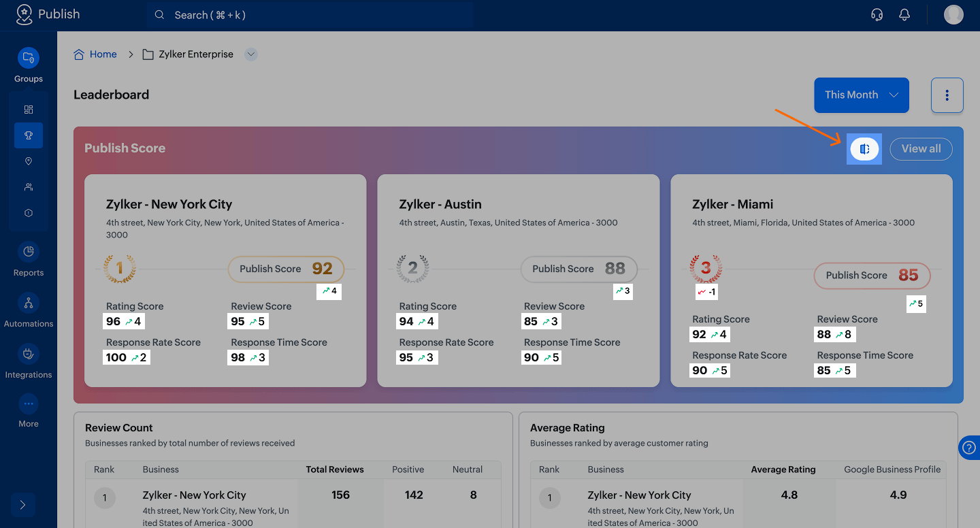Click the Average Rating section heading
This screenshot has width=980, height=528.
click(x=568, y=428)
